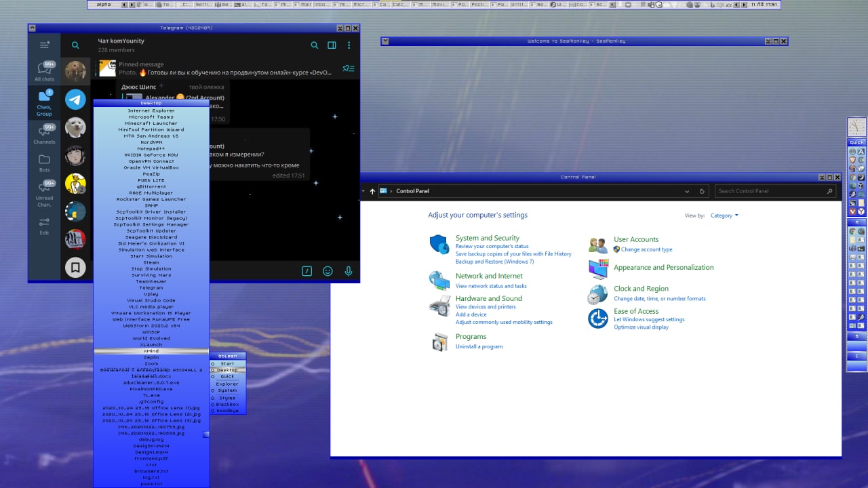The image size is (868, 488).
Task: Click the Telegram chat list search icon
Action: [75, 45]
